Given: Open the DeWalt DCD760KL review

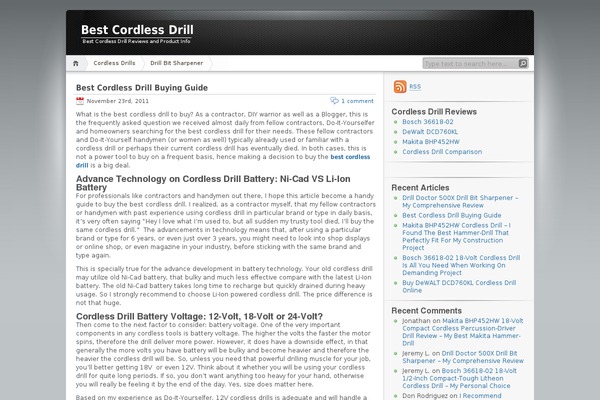Looking at the screenshot, I should pos(430,132).
